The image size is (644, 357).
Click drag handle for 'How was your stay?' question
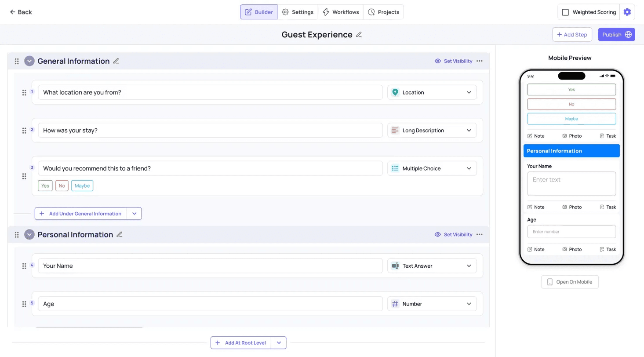(24, 131)
